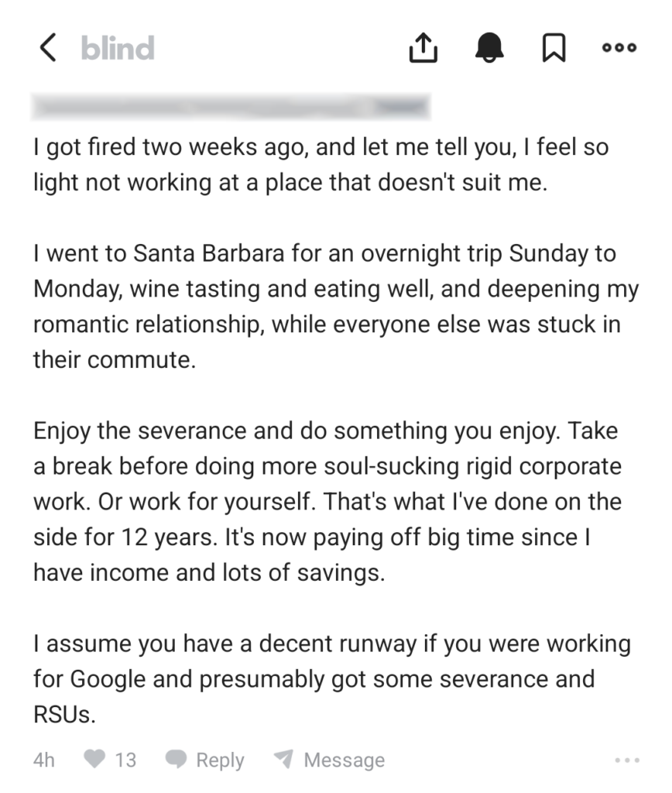This screenshot has height=793, width=672.
Task: Click the Santa Barbara overnight trip paragraph
Action: [x=336, y=307]
